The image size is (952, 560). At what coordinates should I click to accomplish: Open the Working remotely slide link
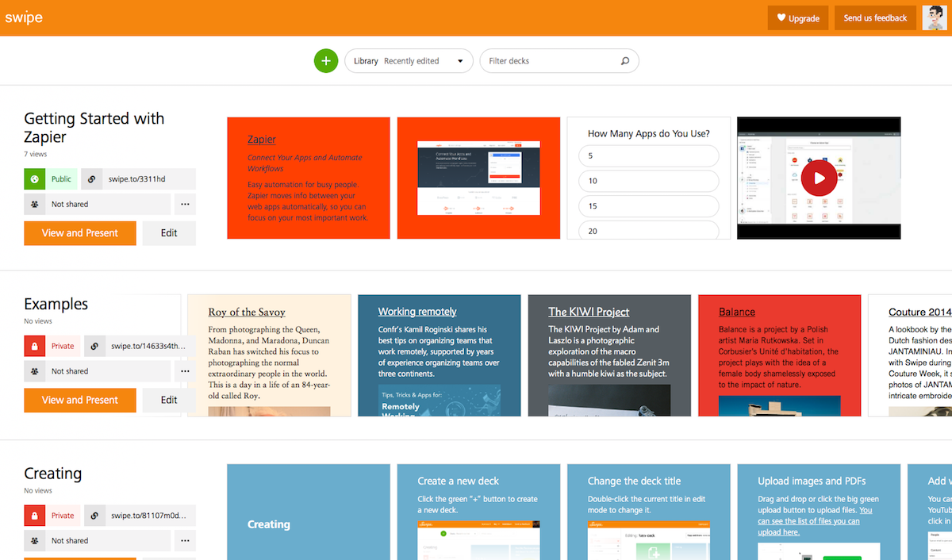(x=417, y=311)
